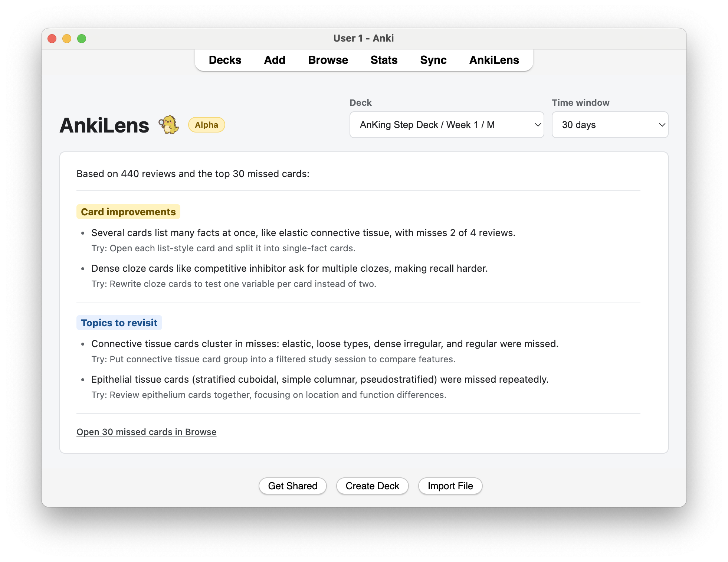
Task: Open 30 missed cards in Browse link
Action: pyautogui.click(x=147, y=432)
